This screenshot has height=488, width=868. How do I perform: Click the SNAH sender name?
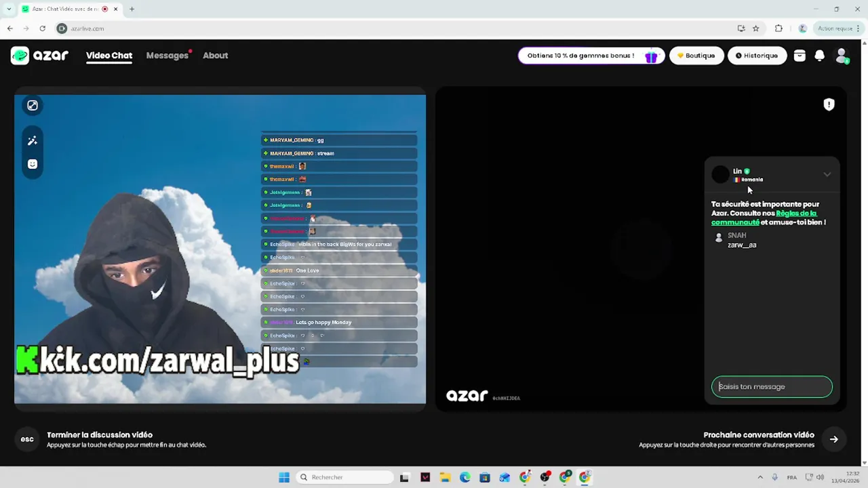pyautogui.click(x=736, y=235)
